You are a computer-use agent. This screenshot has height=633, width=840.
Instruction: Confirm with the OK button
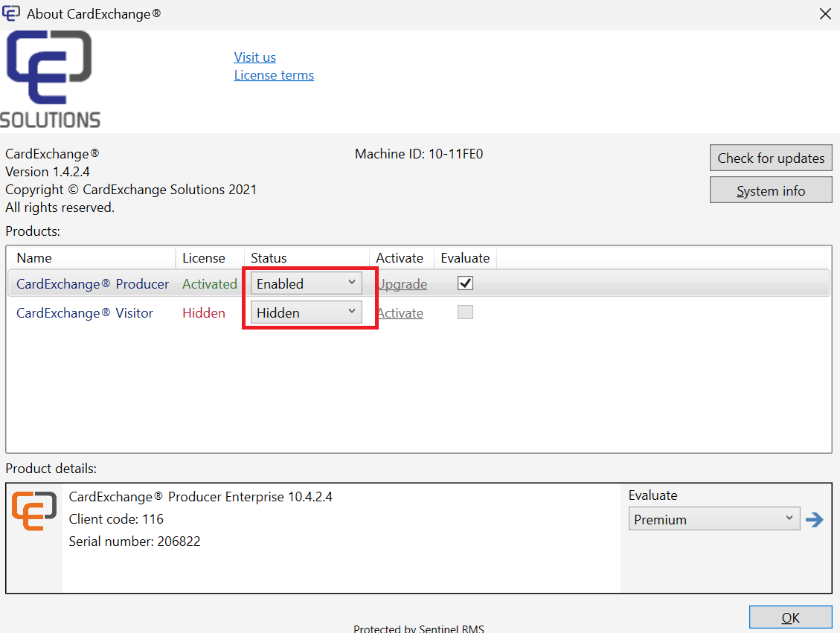[x=791, y=617]
